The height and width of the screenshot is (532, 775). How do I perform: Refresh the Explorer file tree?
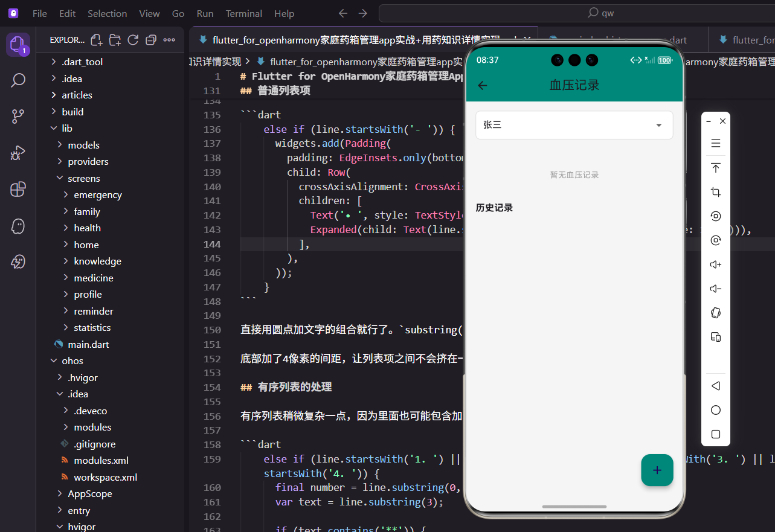point(133,40)
